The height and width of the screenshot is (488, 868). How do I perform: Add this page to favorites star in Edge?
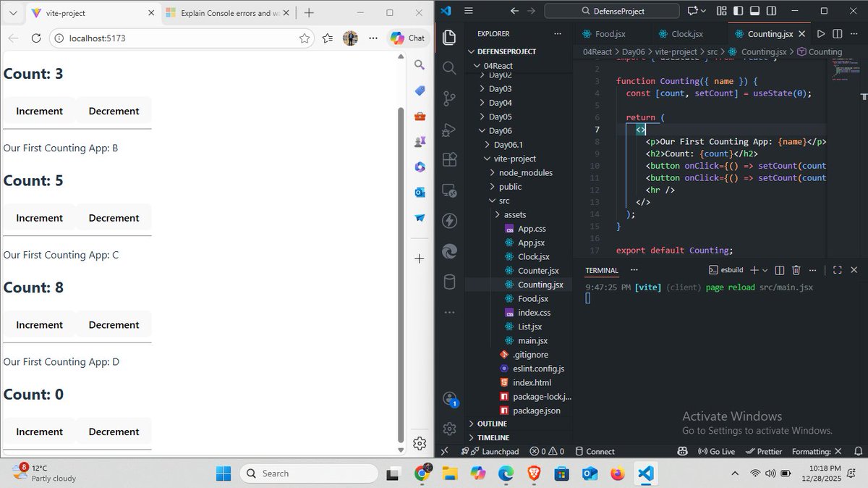(x=305, y=38)
